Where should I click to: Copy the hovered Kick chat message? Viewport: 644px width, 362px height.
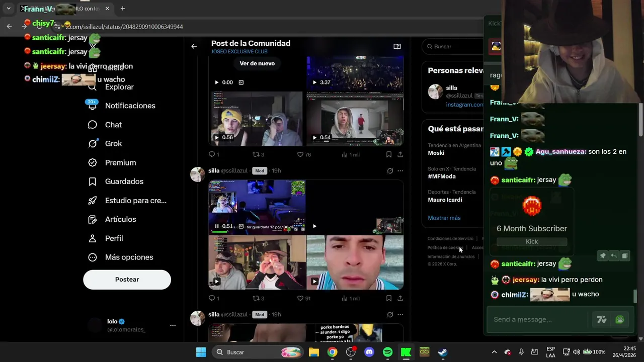click(x=625, y=256)
